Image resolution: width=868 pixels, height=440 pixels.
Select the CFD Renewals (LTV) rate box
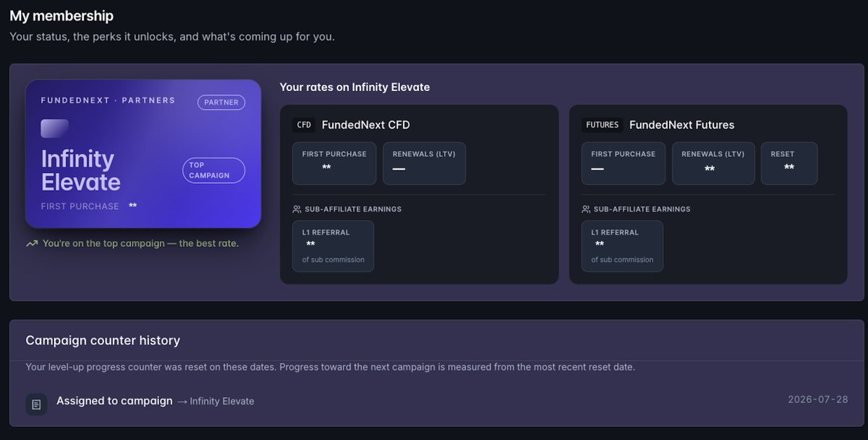pos(424,164)
